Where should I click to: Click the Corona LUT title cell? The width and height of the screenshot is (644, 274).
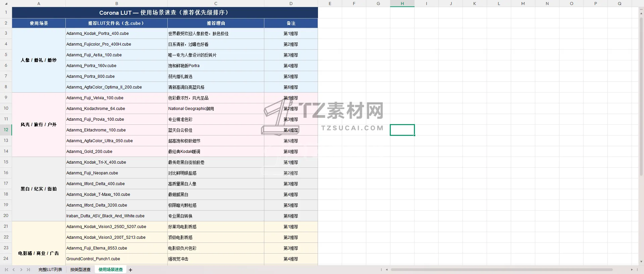(165, 12)
